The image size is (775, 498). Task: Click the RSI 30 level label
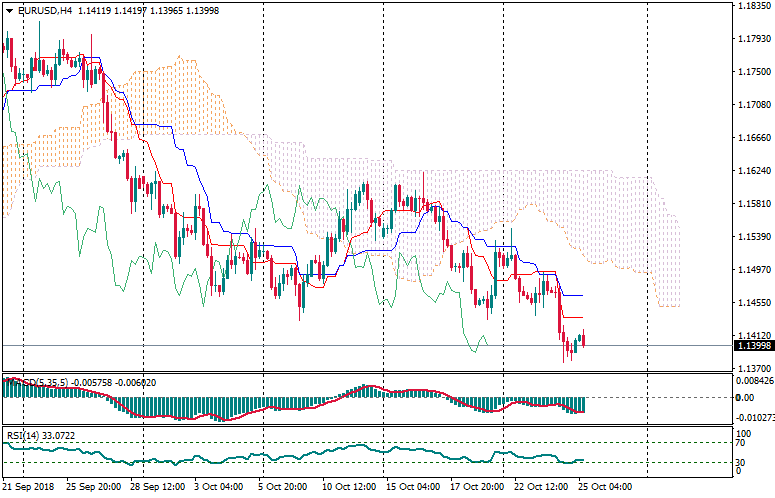click(x=742, y=462)
